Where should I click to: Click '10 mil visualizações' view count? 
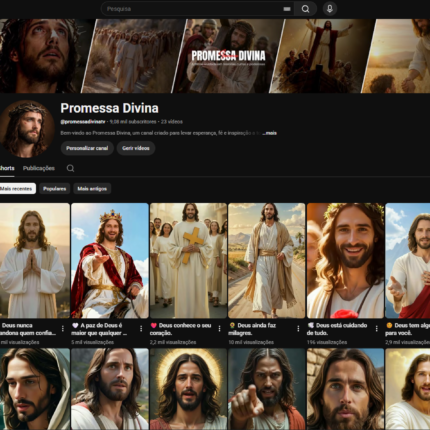pos(251,342)
